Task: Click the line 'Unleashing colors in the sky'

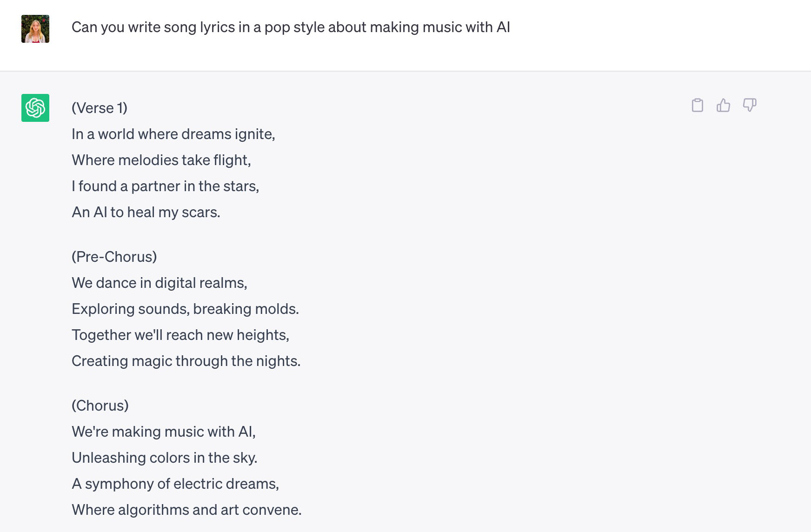Action: [x=165, y=458]
